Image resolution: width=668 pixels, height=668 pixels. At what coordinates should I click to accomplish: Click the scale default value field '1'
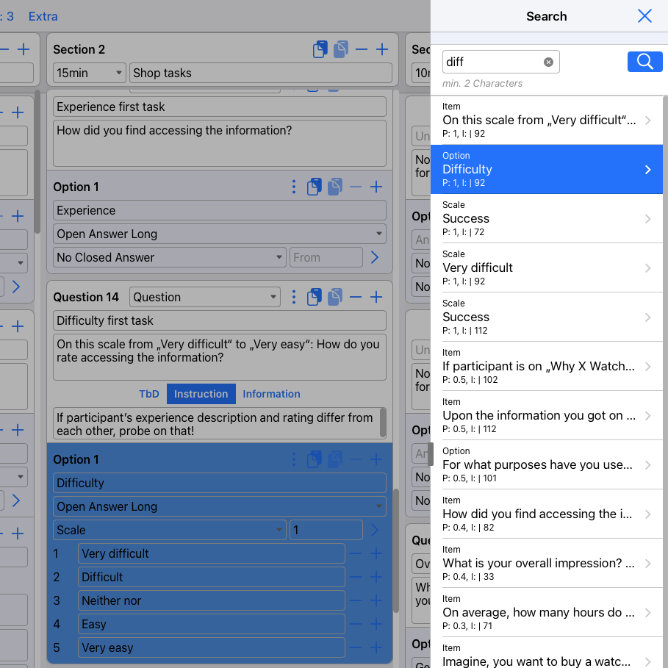coord(326,530)
